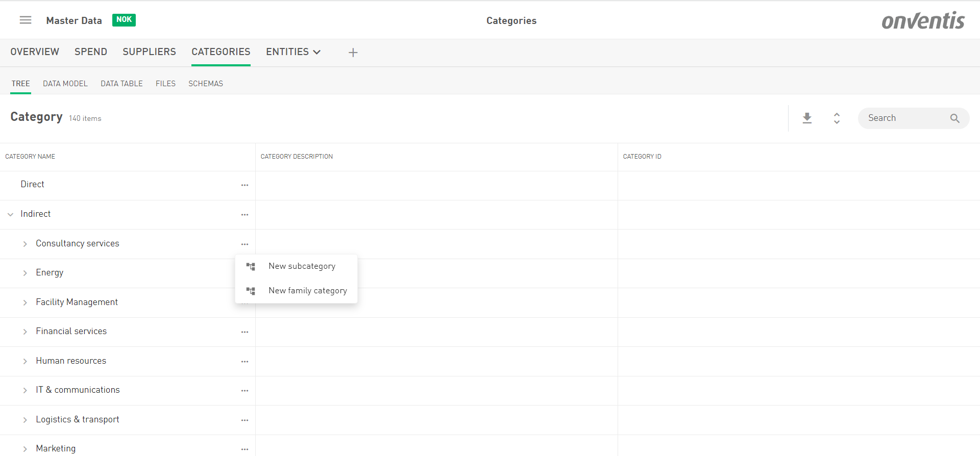Collapse the Indirect category

(x=10, y=215)
